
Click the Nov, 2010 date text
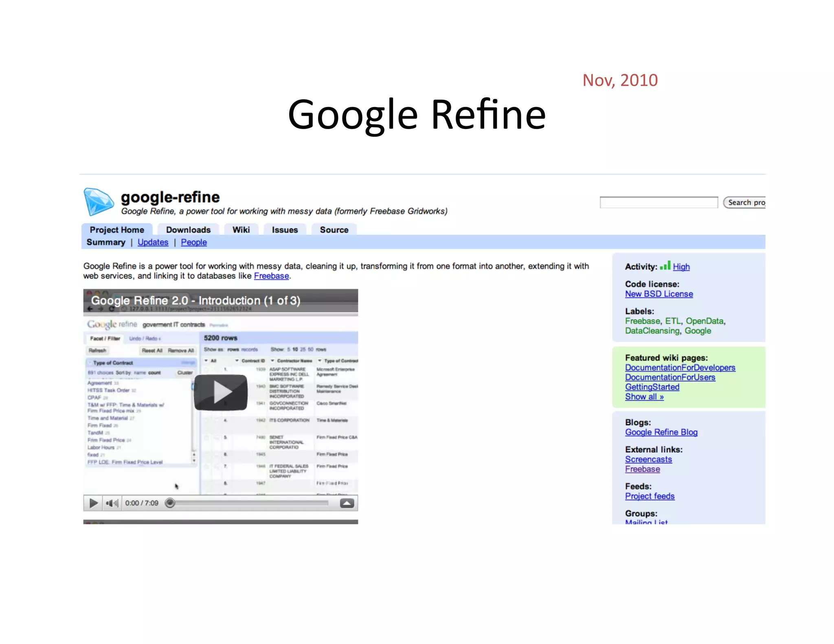pos(620,80)
